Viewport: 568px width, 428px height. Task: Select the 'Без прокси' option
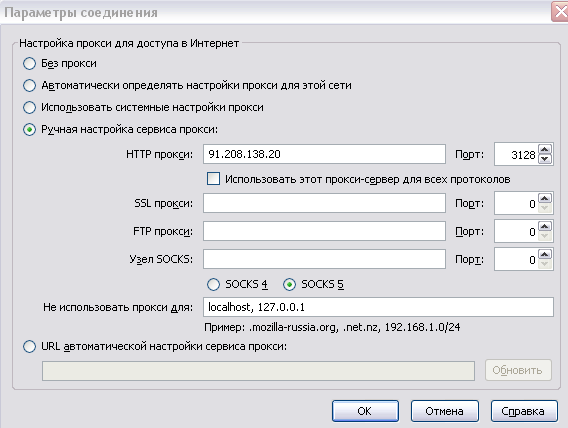click(x=29, y=64)
